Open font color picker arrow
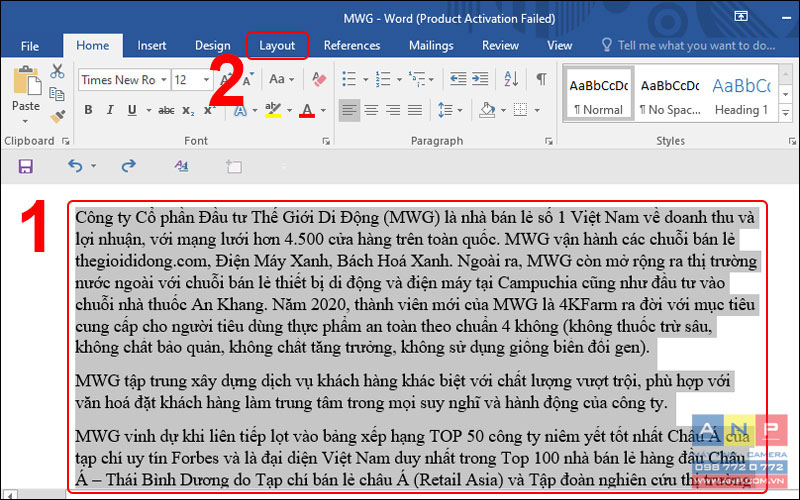This screenshot has height=500, width=800. [x=323, y=110]
